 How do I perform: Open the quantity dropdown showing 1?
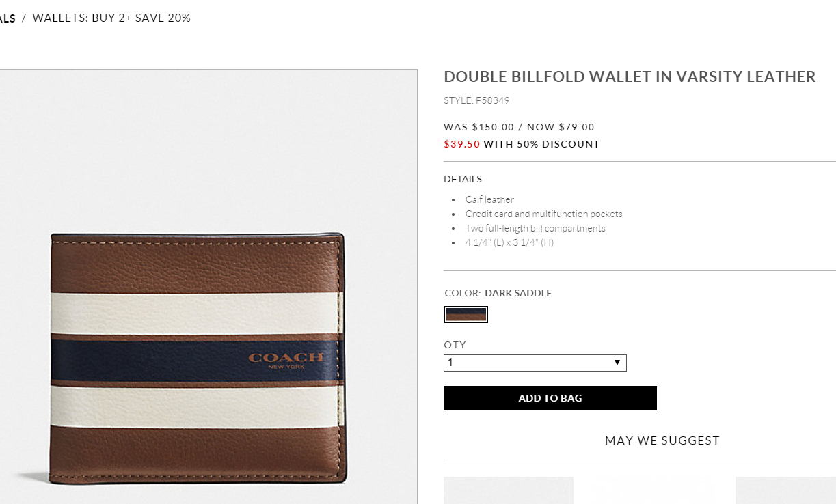tap(535, 363)
